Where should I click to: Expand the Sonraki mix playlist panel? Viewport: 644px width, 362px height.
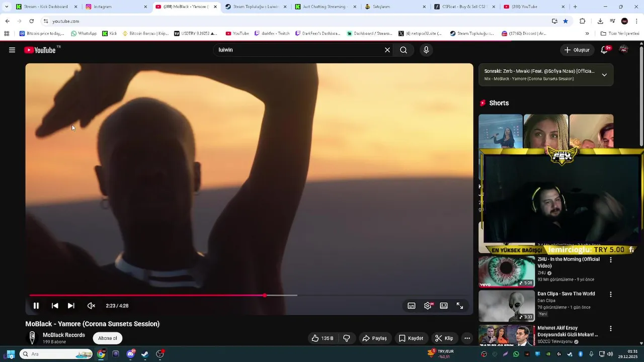(604, 75)
